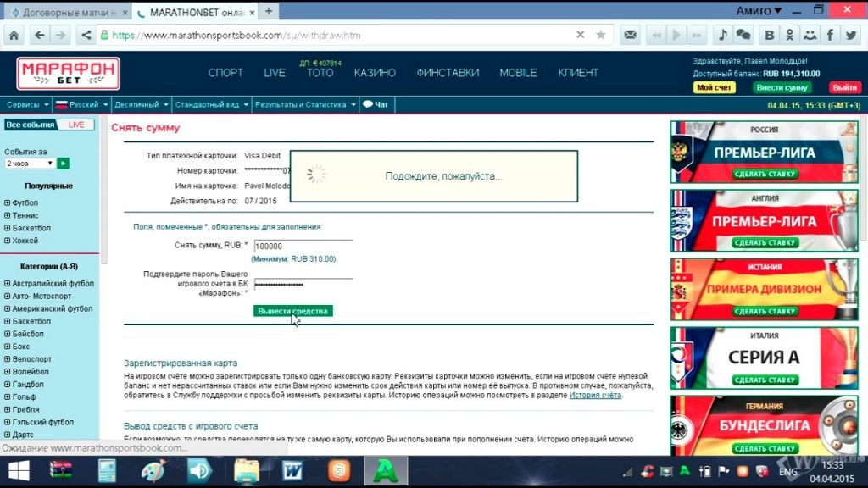Open the Чат button

376,104
